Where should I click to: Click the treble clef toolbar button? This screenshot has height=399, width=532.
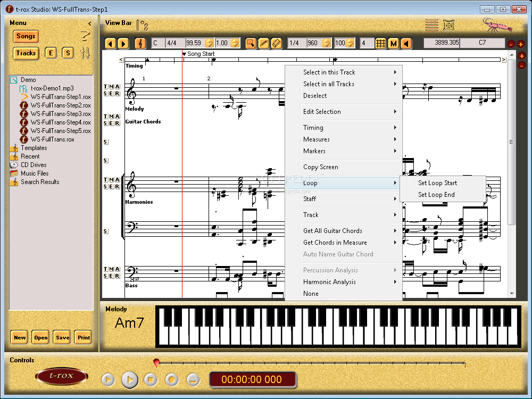[x=140, y=43]
